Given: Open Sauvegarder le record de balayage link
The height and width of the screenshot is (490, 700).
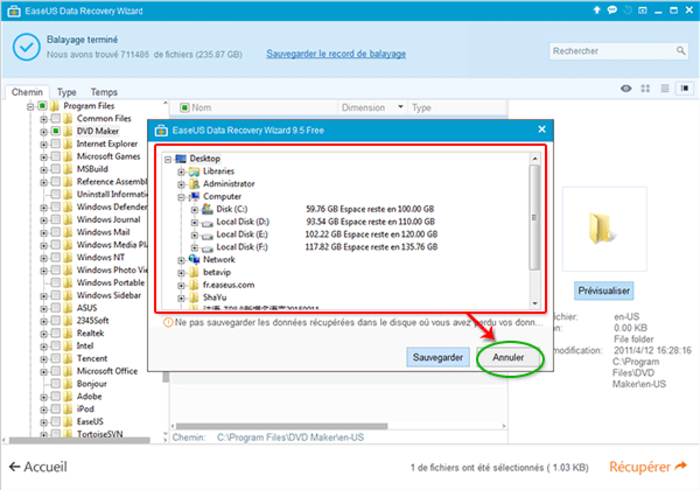Looking at the screenshot, I should pyautogui.click(x=336, y=54).
